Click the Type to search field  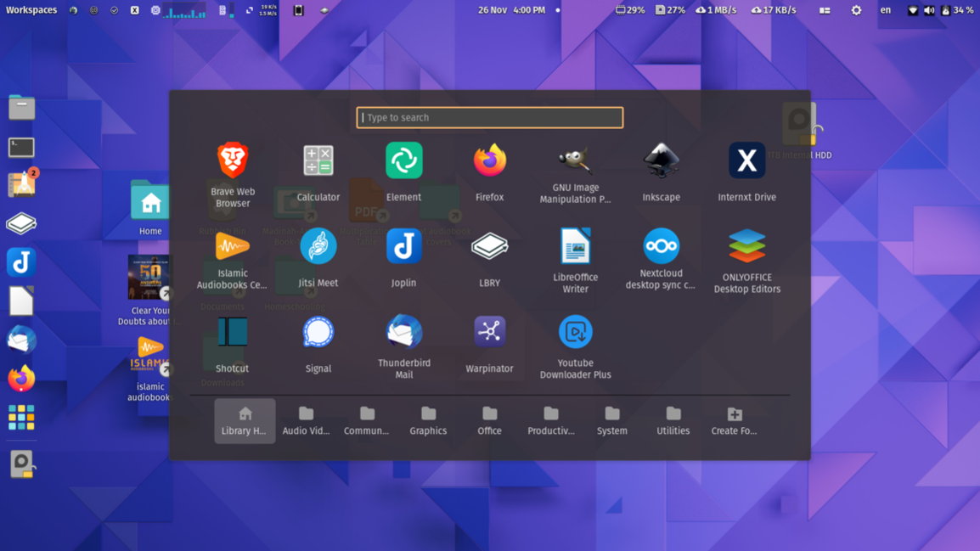coord(490,118)
